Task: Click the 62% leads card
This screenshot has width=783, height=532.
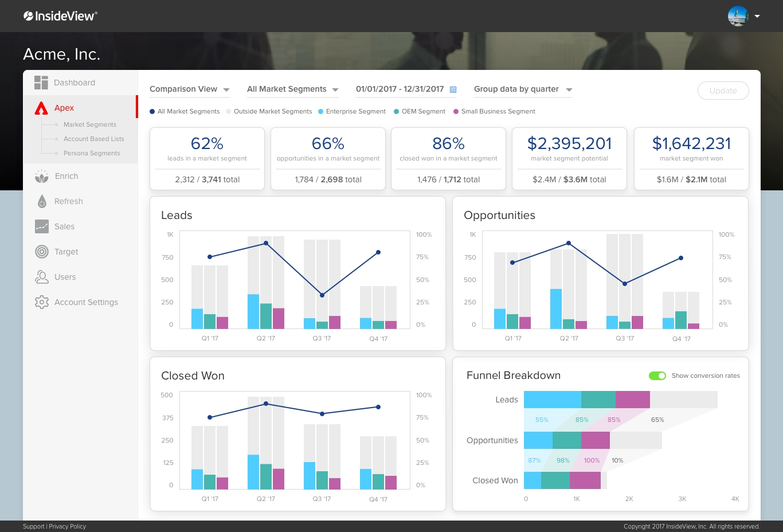Action: pos(208,159)
